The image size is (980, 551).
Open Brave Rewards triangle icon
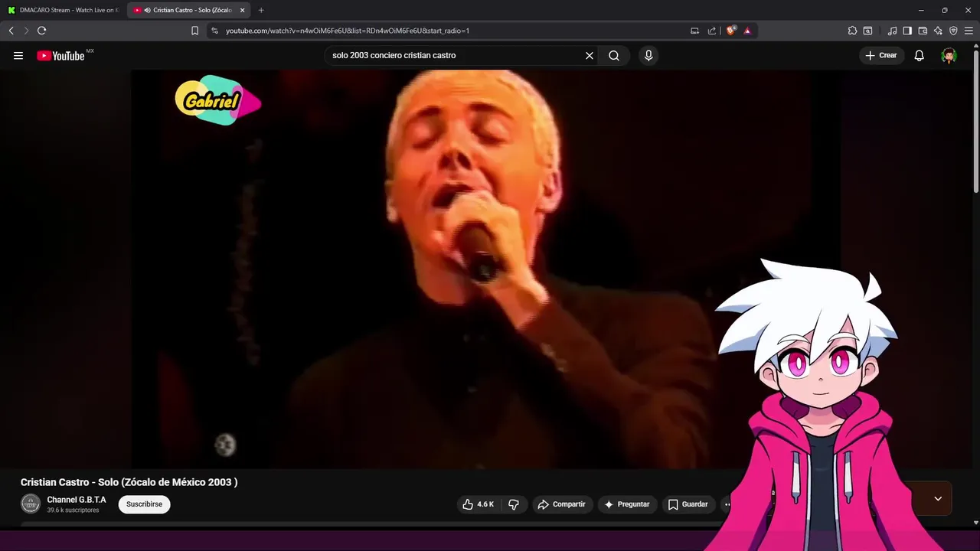click(x=747, y=31)
